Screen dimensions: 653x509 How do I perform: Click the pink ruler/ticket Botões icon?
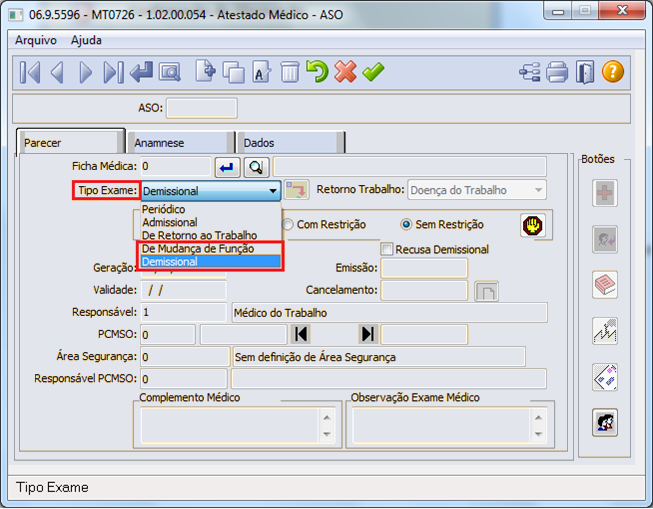(605, 377)
